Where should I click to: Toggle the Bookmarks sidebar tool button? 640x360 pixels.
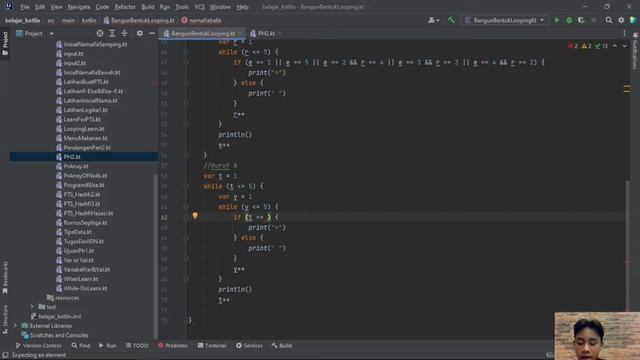click(5, 278)
